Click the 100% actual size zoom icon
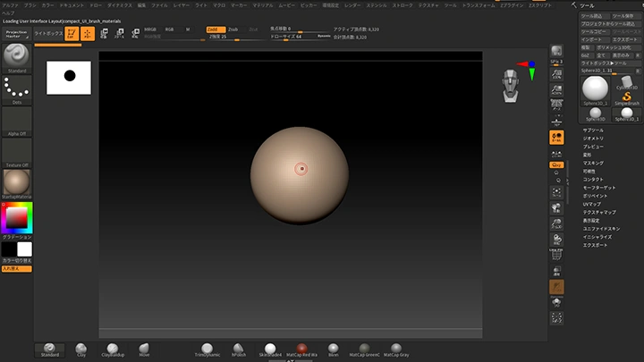This screenshot has width=644, height=362. pyautogui.click(x=556, y=74)
